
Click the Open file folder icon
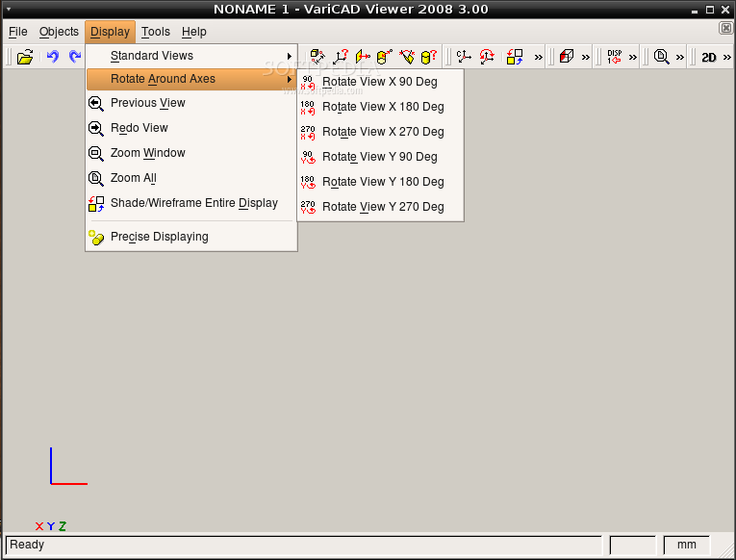coord(25,57)
